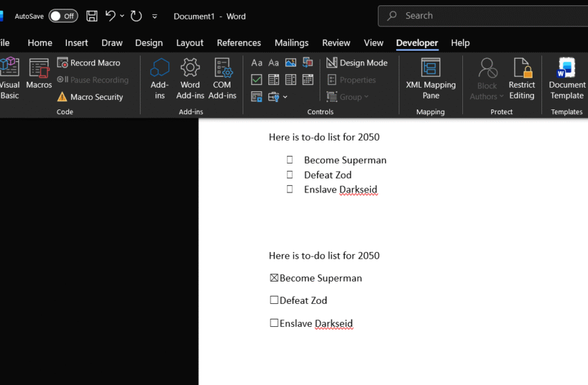Open the Visual Basic editor
The height and width of the screenshot is (385, 588).
9,79
